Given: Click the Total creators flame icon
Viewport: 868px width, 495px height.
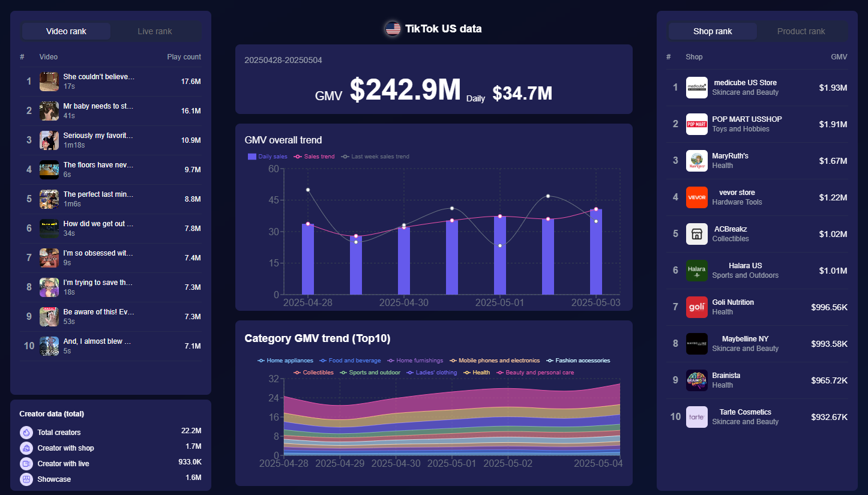Looking at the screenshot, I should tap(26, 432).
